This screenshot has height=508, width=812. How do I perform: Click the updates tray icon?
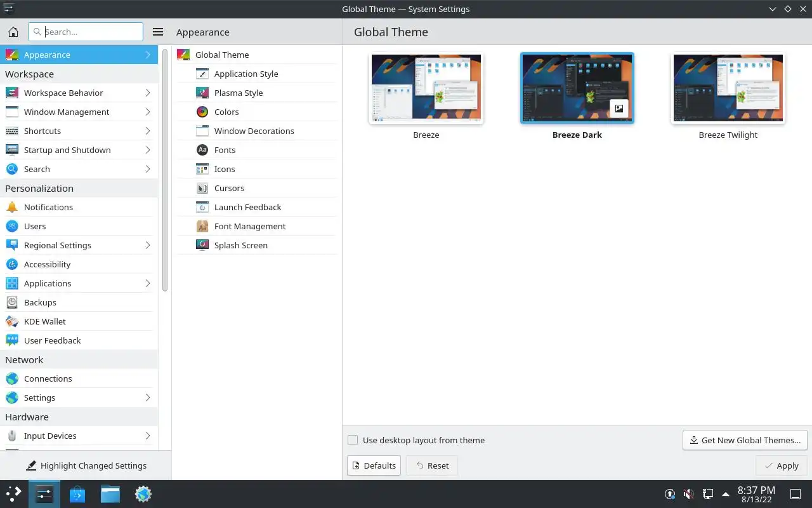point(670,494)
